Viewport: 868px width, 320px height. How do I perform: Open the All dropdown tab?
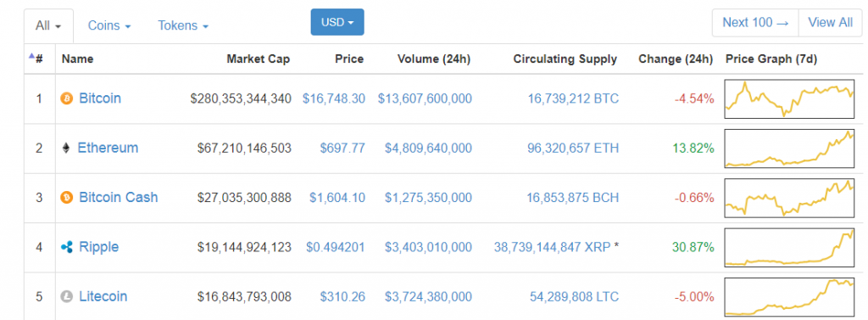click(x=48, y=25)
